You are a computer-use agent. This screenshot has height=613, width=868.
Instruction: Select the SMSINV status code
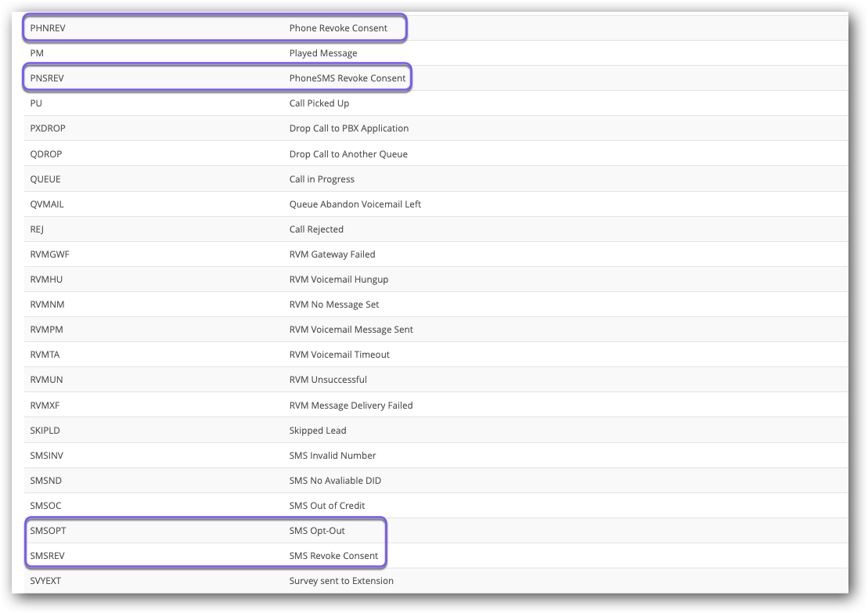[x=46, y=455]
